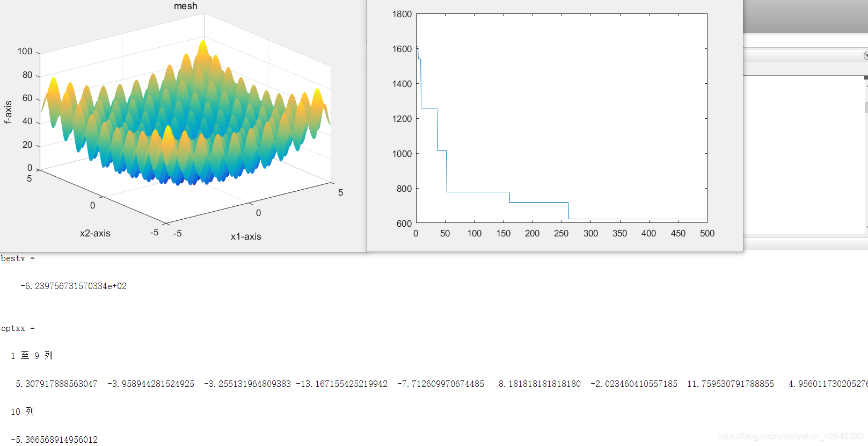868x446 pixels.
Task: Click the editor vertical scrollbar thumb
Action: tap(866, 107)
